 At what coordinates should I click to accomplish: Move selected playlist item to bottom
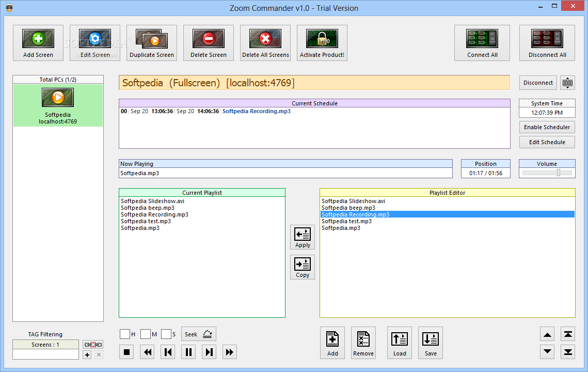pos(568,352)
